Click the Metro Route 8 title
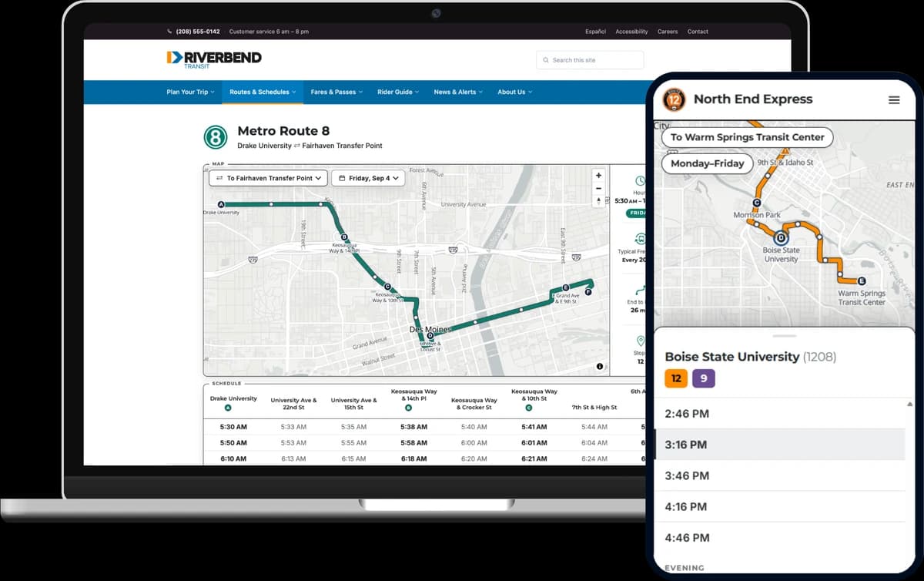The width and height of the screenshot is (924, 581). (x=283, y=131)
